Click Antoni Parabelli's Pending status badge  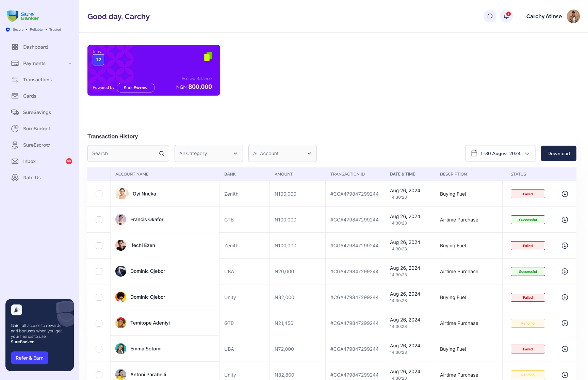(528, 375)
